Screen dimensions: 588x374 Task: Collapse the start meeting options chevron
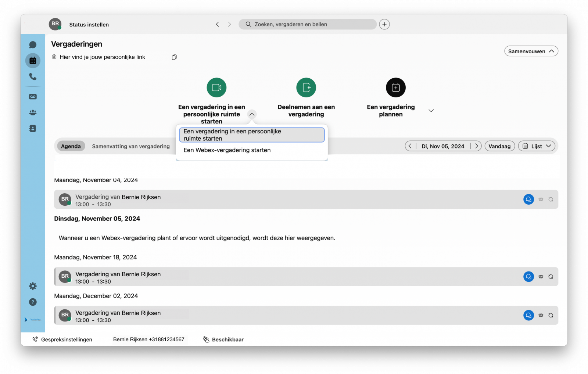[252, 114]
